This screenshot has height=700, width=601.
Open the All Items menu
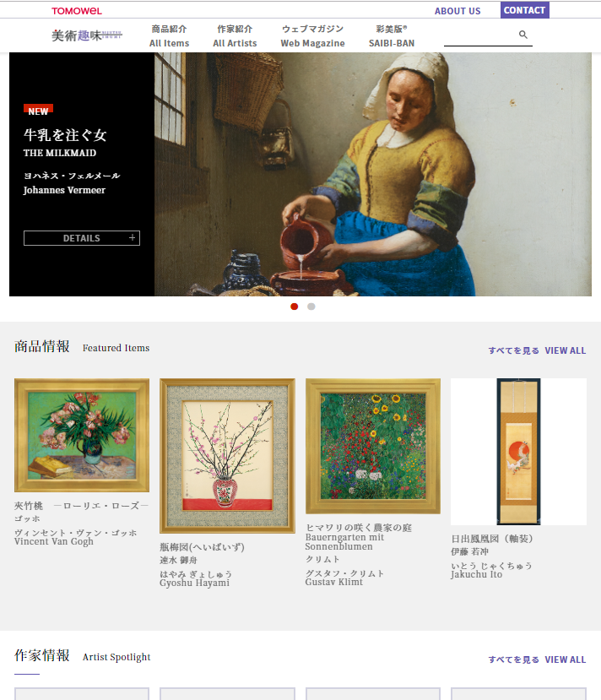pyautogui.click(x=169, y=36)
